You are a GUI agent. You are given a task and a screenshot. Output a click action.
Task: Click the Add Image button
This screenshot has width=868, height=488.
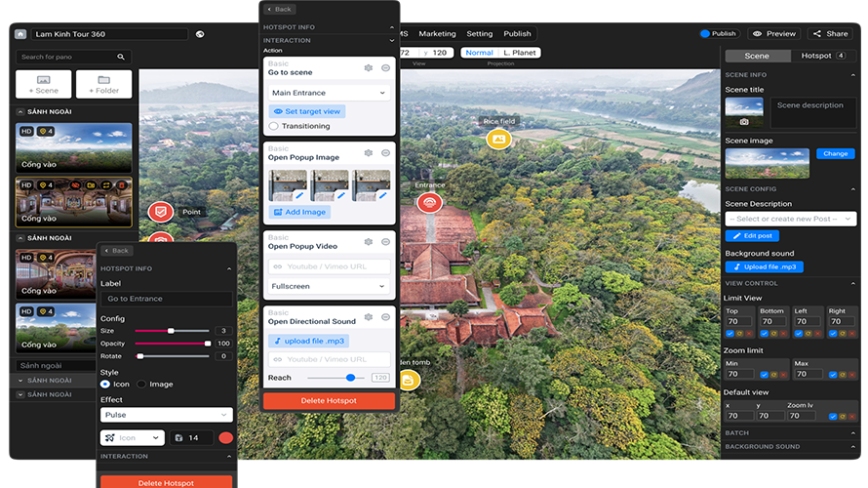click(299, 212)
